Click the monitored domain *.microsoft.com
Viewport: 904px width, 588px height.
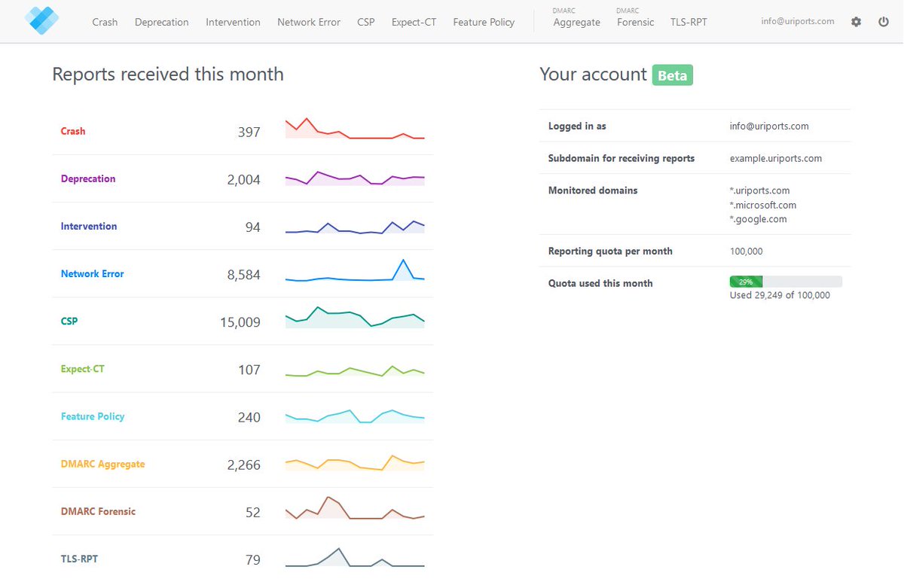pyautogui.click(x=763, y=205)
